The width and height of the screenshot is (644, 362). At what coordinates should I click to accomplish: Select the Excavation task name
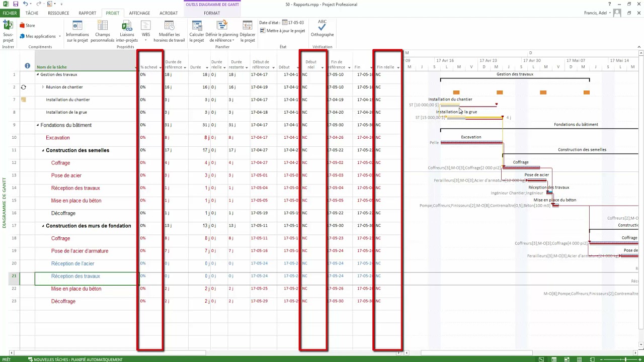[x=58, y=138]
